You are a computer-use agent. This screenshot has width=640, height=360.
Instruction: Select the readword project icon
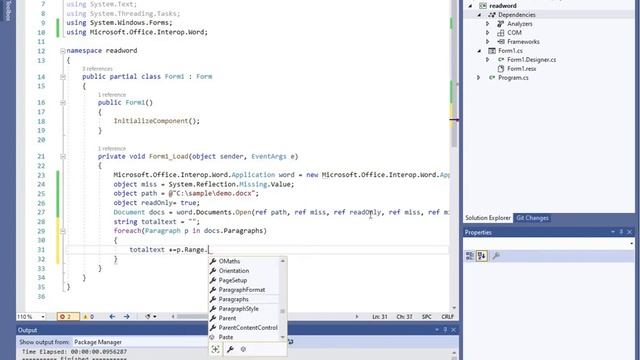point(483,6)
